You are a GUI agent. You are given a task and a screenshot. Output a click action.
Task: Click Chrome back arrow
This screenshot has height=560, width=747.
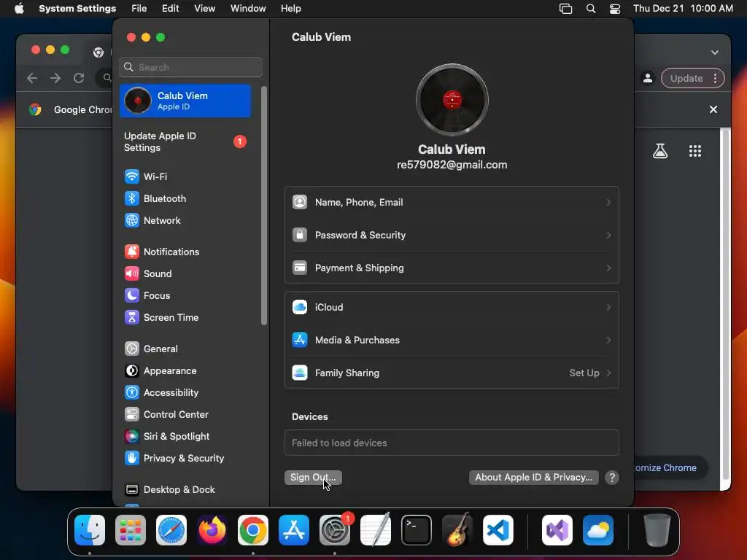(x=32, y=78)
